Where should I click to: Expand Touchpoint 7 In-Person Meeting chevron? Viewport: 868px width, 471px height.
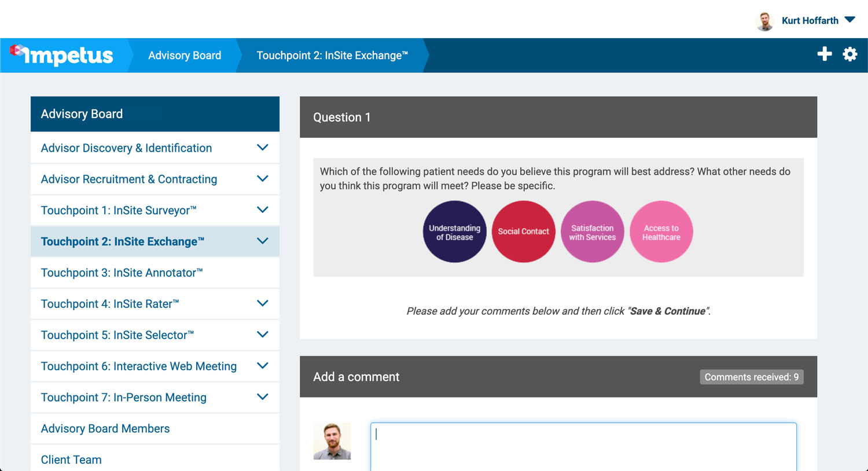(x=262, y=397)
